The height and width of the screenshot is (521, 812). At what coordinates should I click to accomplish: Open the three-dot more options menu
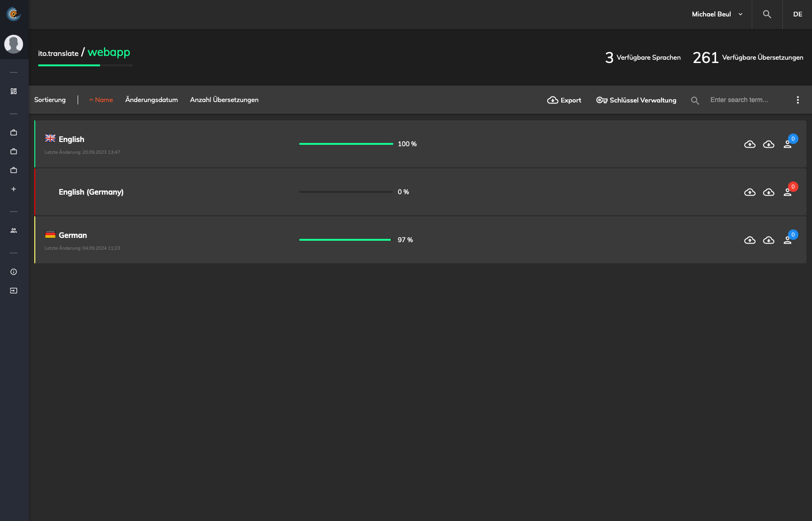point(797,100)
